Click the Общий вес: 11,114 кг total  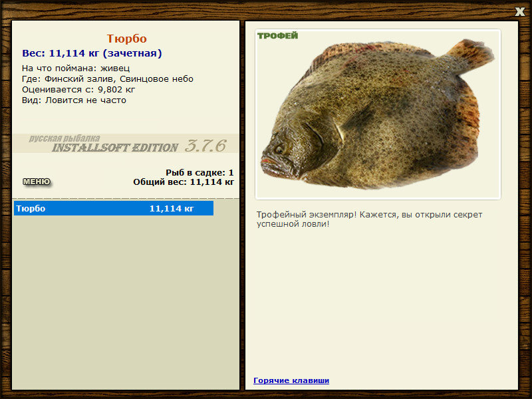(x=184, y=182)
